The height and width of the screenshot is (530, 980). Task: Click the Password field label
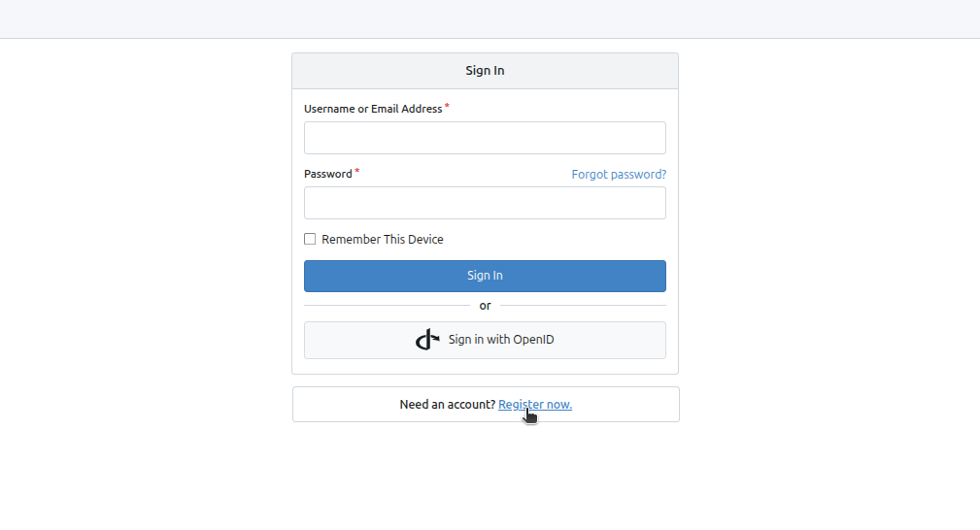pyautogui.click(x=328, y=174)
